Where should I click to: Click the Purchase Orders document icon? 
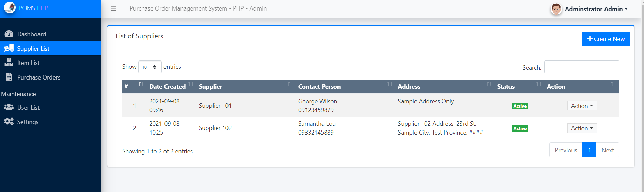[9, 77]
